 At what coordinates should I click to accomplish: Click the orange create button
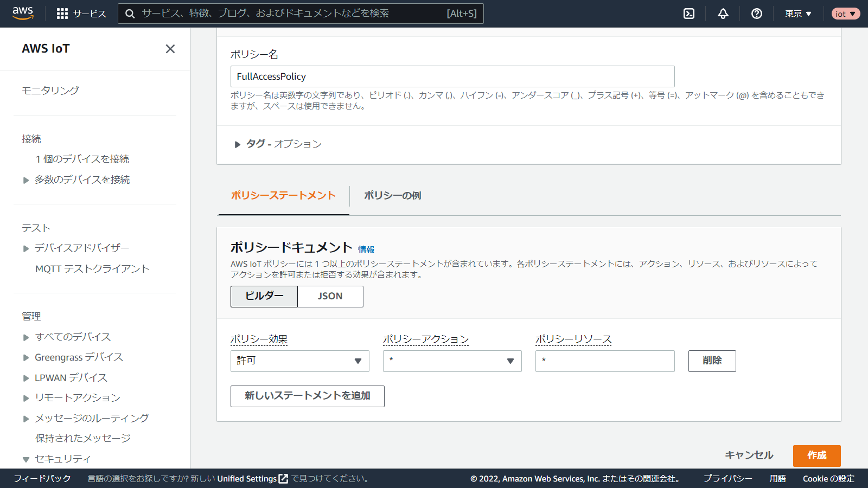pyautogui.click(x=816, y=455)
